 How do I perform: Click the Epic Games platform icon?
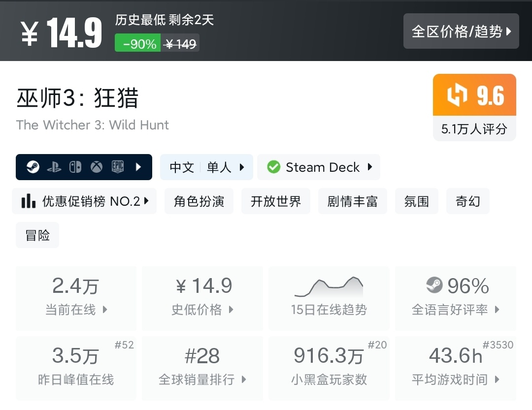pos(117,167)
